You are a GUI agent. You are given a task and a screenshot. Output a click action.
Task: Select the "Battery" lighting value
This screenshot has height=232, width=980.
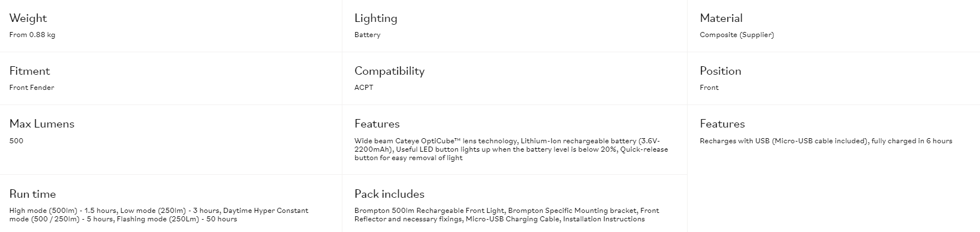(367, 35)
